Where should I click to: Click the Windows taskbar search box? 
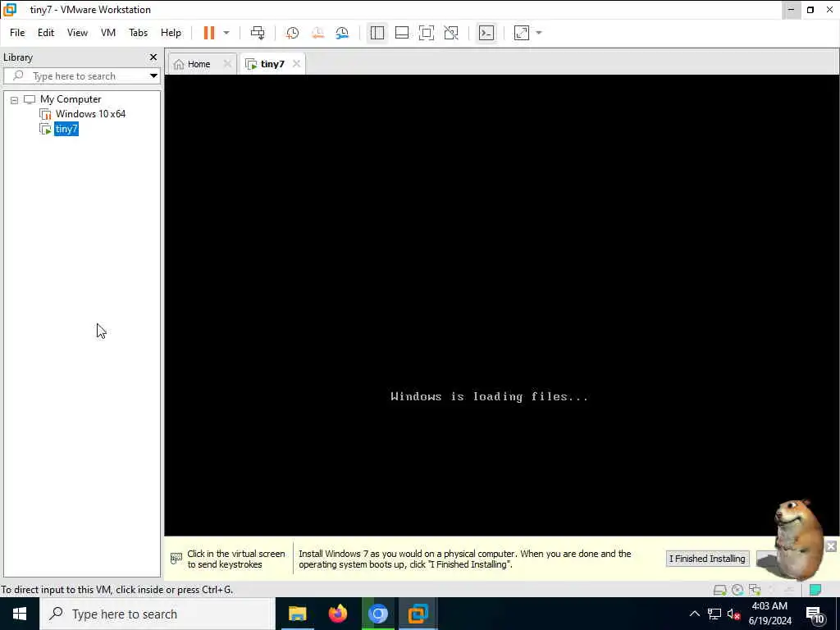click(x=157, y=614)
